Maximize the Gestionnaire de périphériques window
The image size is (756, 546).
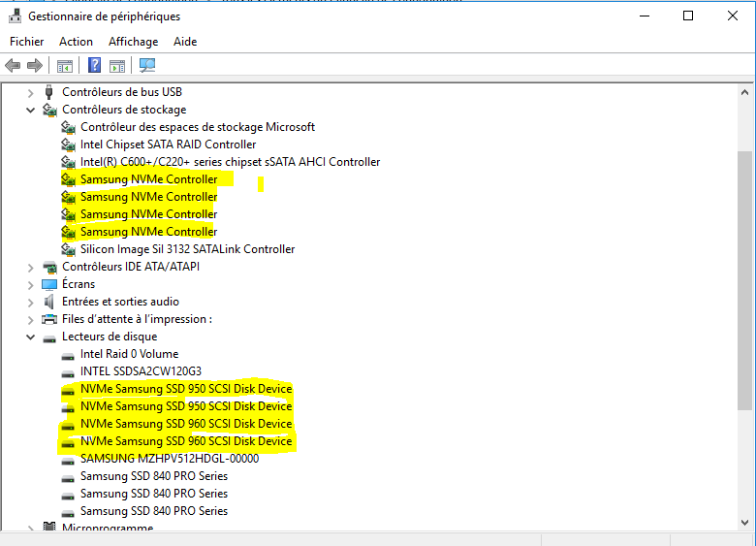pos(688,16)
